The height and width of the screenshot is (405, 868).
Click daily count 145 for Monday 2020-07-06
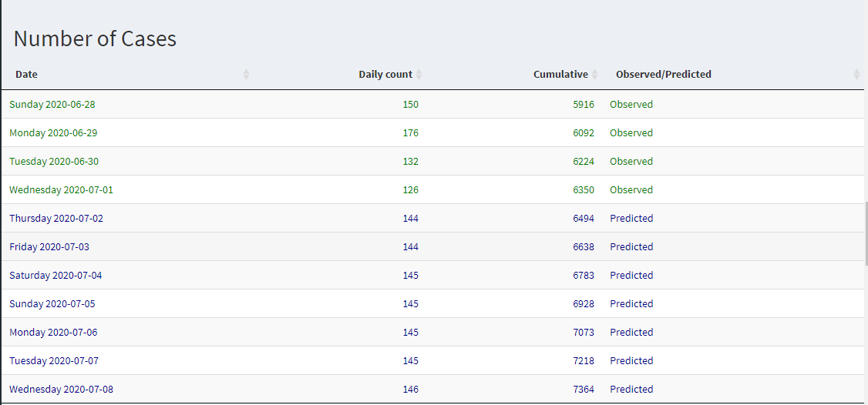pyautogui.click(x=411, y=332)
